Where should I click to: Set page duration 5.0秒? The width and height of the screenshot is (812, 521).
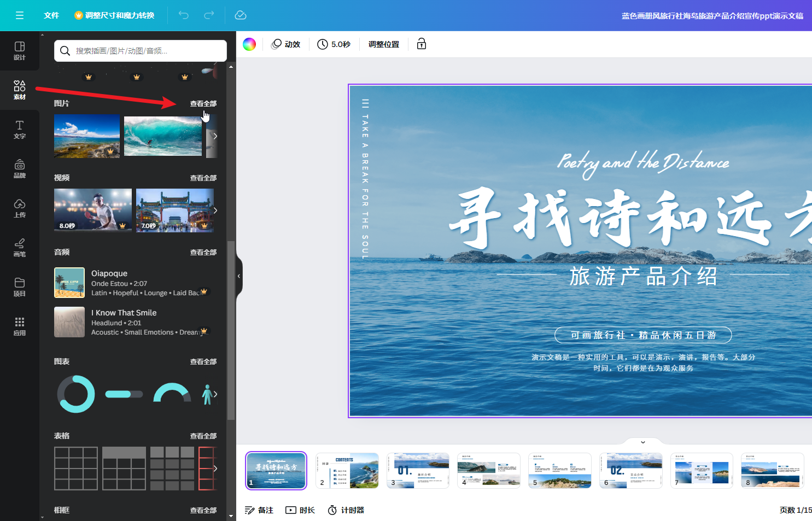[x=334, y=44]
